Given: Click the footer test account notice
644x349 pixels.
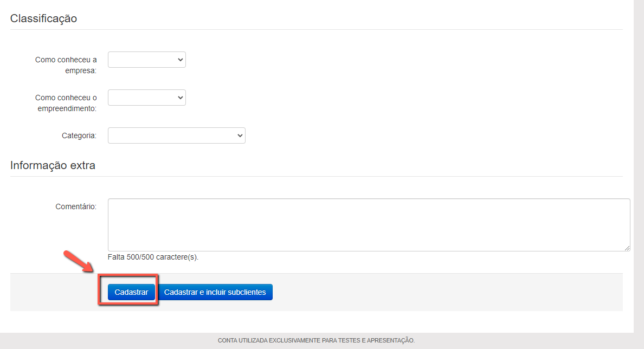Looking at the screenshot, I should tap(316, 340).
